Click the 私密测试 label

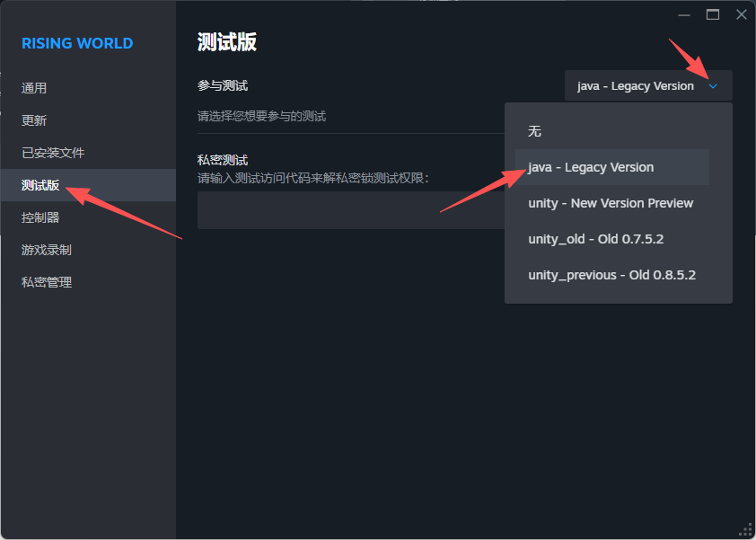pyautogui.click(x=223, y=160)
